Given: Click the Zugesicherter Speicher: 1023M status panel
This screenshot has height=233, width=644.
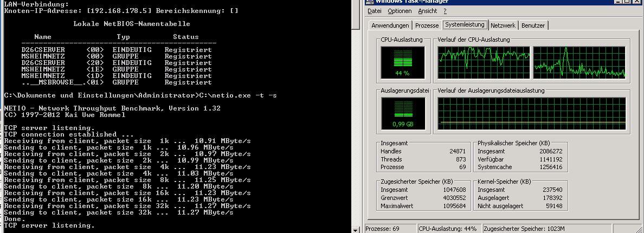Looking at the screenshot, I should pos(520,229).
